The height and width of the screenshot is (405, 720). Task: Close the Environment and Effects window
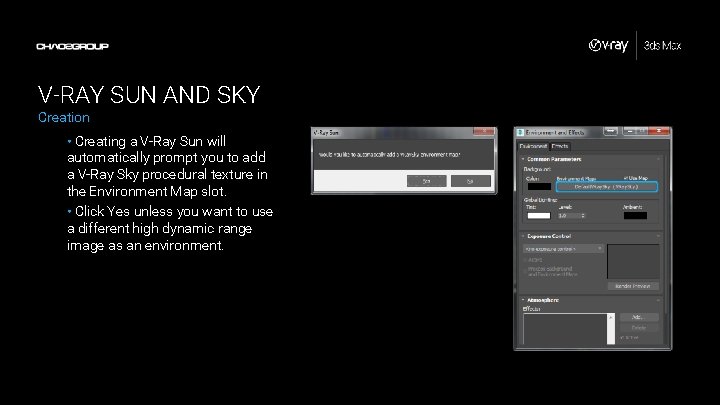659,131
